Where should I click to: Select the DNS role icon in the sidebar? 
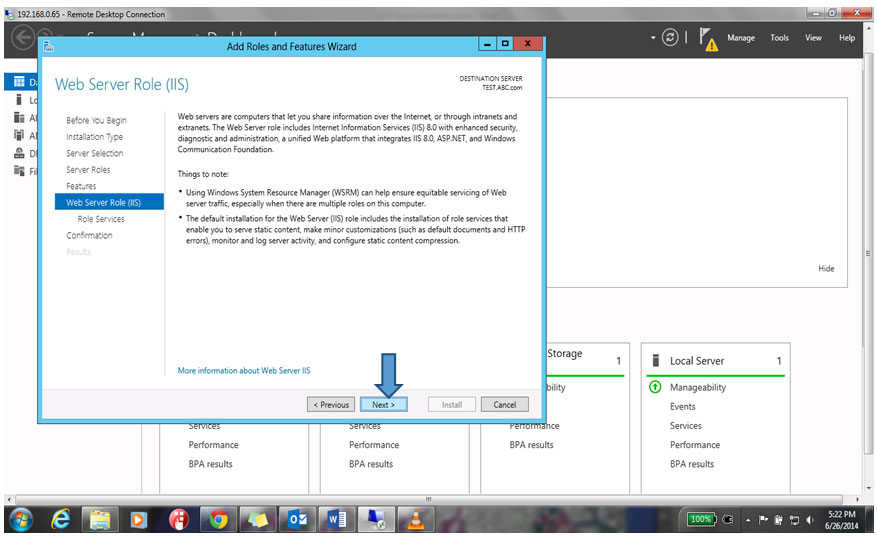tap(19, 153)
